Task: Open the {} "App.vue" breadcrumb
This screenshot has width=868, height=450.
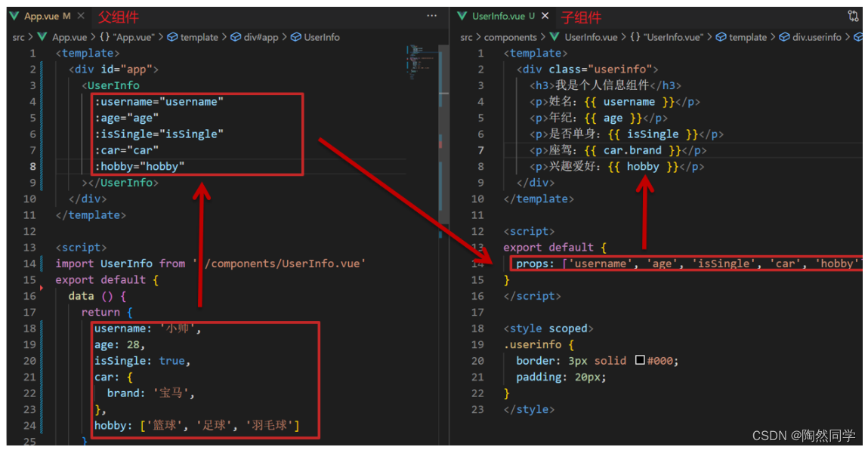Action: [128, 37]
